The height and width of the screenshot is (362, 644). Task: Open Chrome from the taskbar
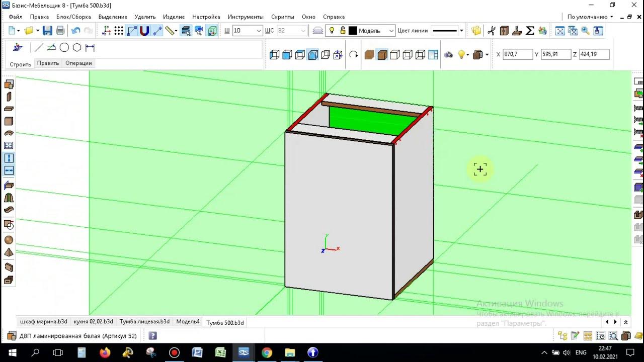coord(267,352)
